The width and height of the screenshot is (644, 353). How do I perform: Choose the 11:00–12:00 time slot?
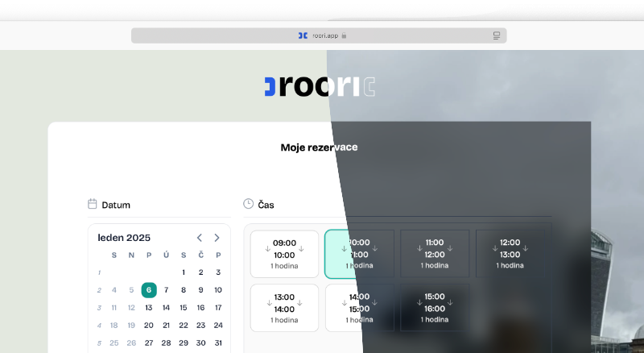(x=435, y=254)
